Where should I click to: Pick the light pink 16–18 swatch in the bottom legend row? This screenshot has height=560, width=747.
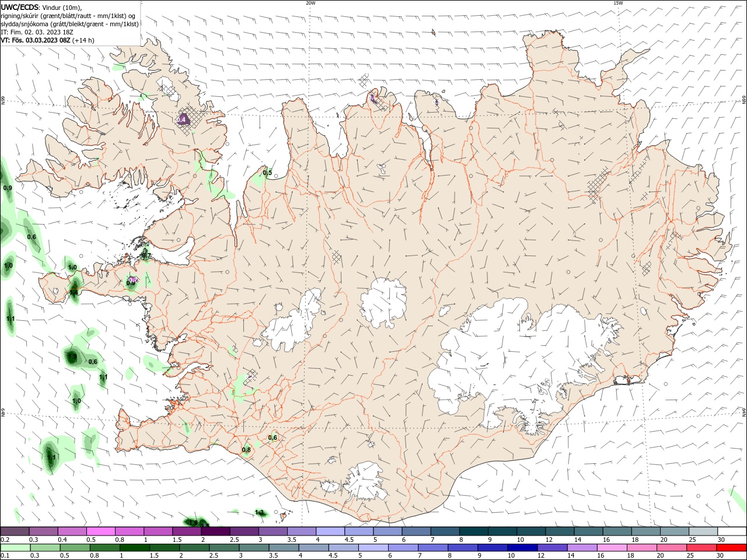(613, 548)
